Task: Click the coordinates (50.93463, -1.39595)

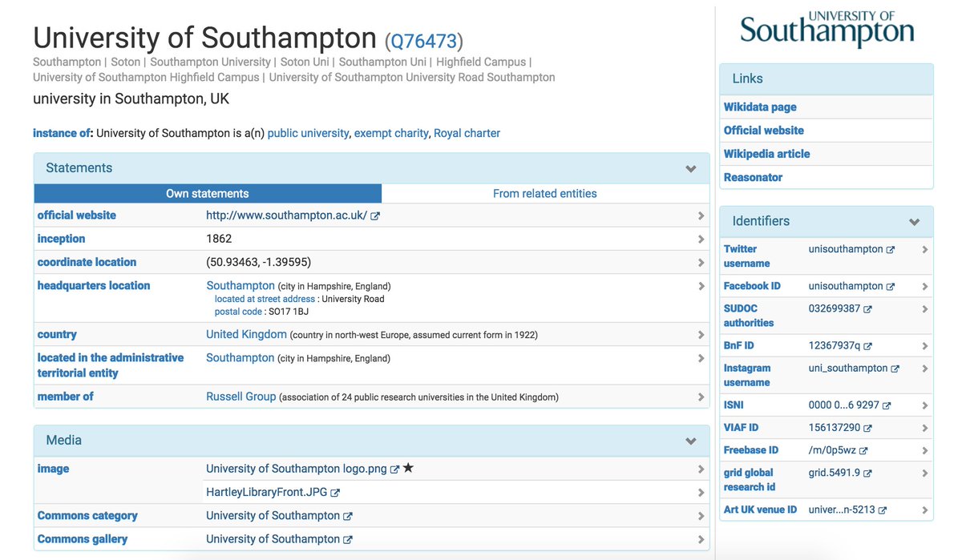Action: click(x=259, y=262)
